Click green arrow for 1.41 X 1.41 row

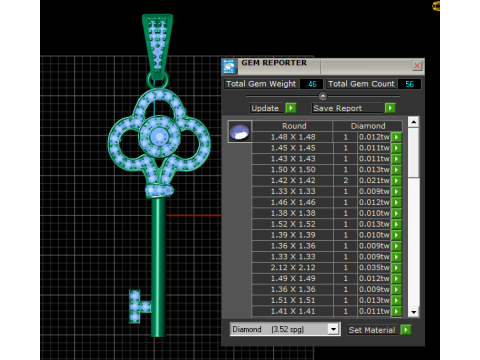tap(396, 311)
